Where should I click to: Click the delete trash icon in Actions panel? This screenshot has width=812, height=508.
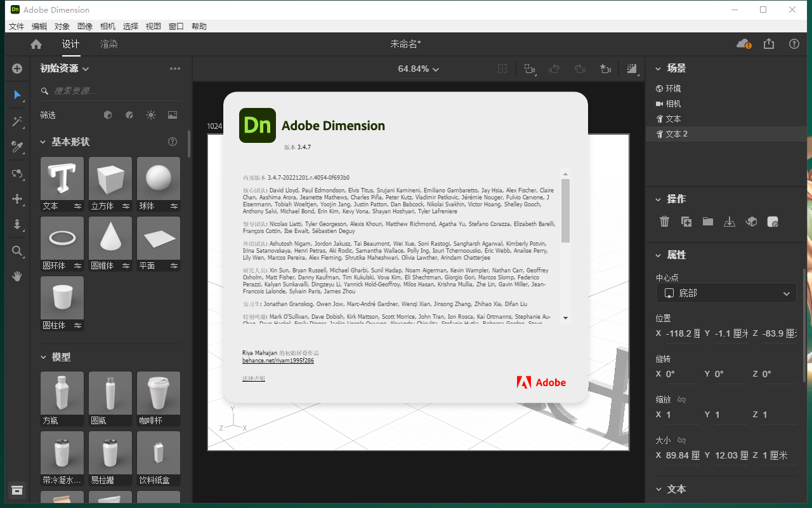[664, 221]
